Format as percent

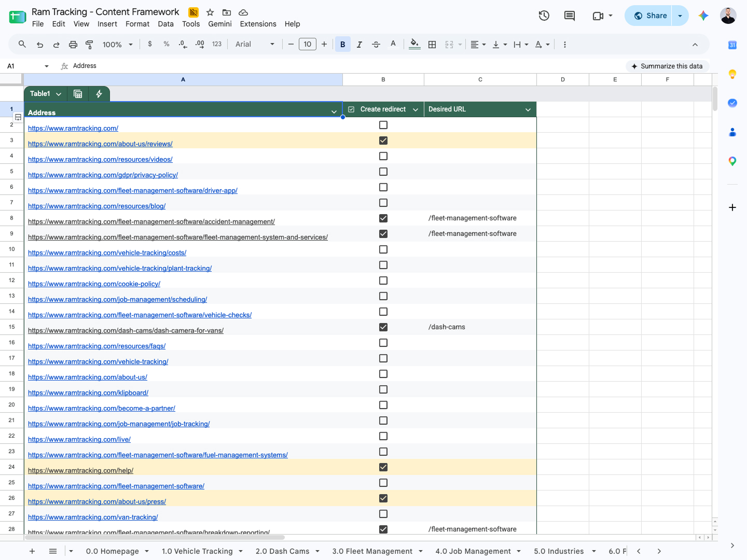point(167,44)
